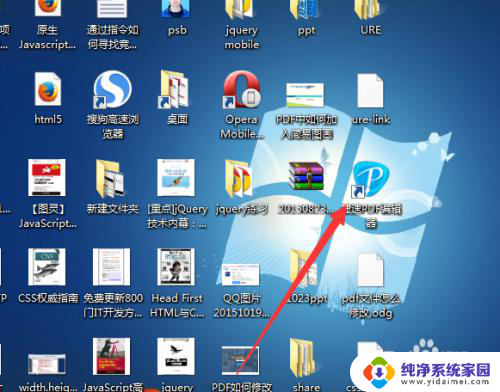Open the 20150823 WinRAR archive
The width and height of the screenshot is (500, 392).
pyautogui.click(x=306, y=176)
